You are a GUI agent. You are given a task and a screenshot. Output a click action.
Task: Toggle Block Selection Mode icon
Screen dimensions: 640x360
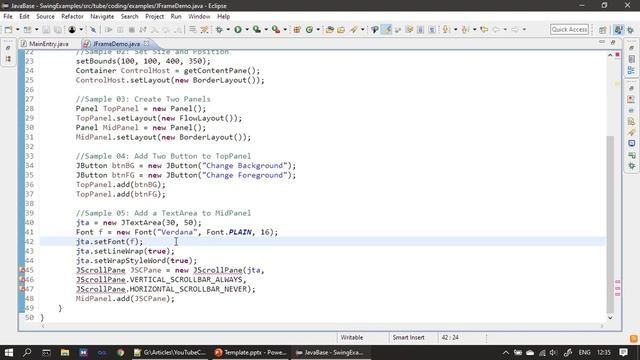coord(420,29)
